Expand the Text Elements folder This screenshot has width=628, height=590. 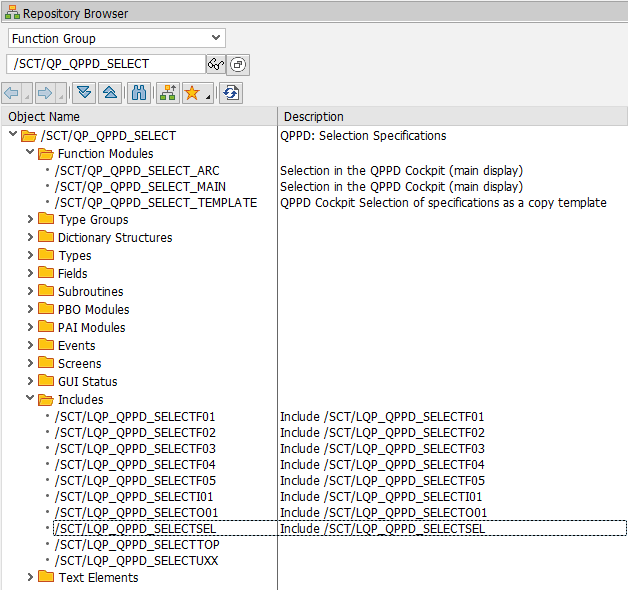click(x=29, y=578)
